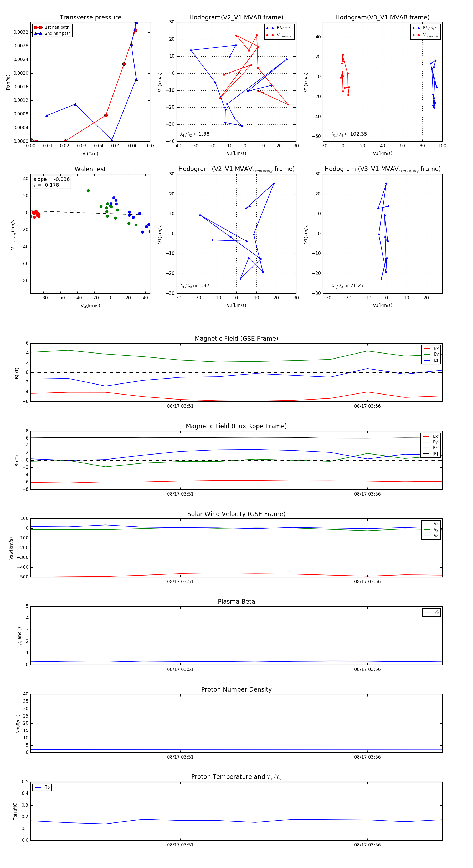The width and height of the screenshot is (473, 868).
Task: Click the 'r = -0.178' annotation
Action: [46, 185]
